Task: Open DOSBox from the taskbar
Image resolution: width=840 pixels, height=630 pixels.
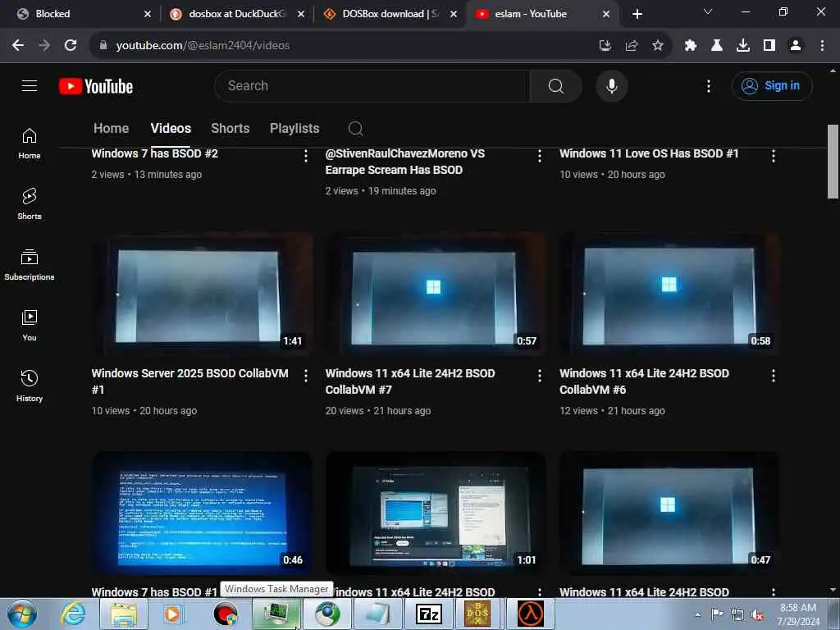Action: pos(477,614)
